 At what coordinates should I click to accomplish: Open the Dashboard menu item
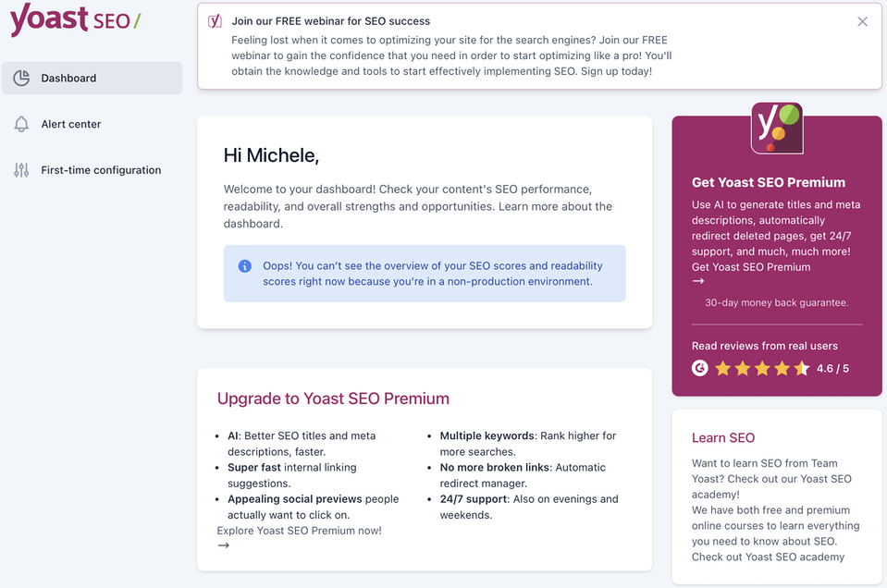point(92,78)
